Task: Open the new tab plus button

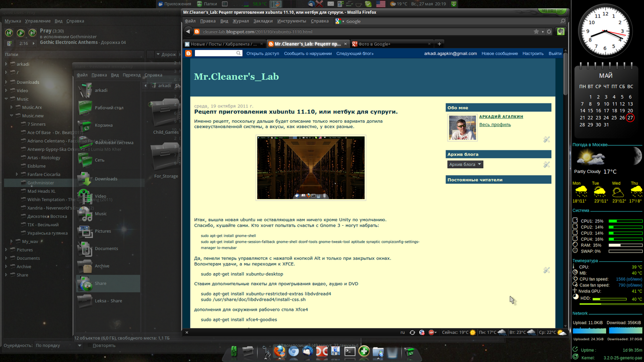Action: pos(439,44)
